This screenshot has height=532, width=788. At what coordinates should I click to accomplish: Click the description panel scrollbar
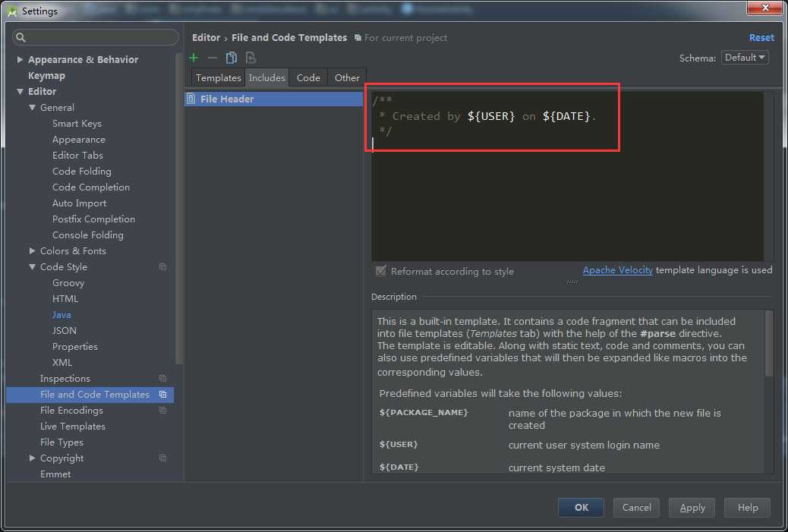(768, 344)
